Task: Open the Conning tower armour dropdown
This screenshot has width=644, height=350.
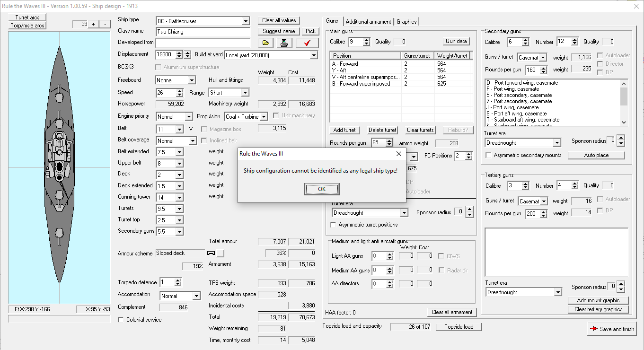Action: tap(179, 197)
